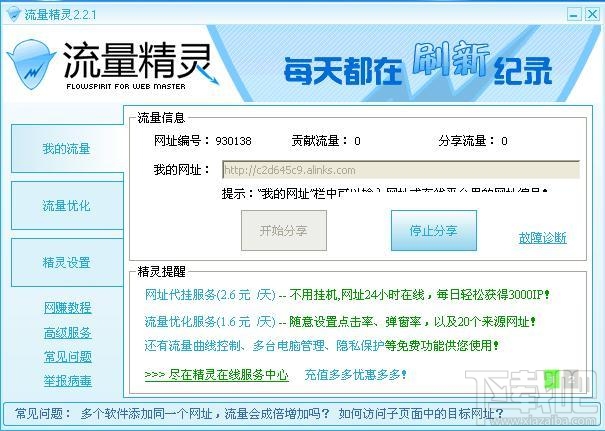The image size is (605, 431).
Task: Open the 故障诊断 link
Action: tap(542, 238)
